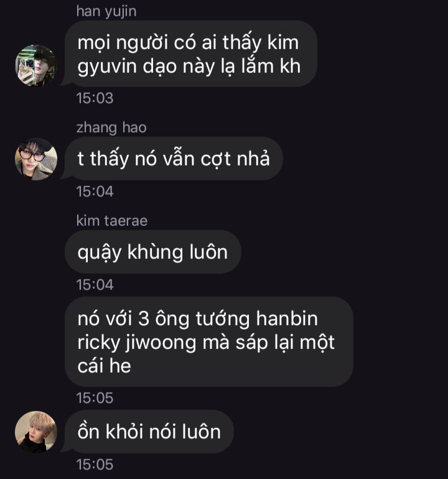
Task: Select the 'ồn khỏi nói luôn' message bubble
Action: point(149,431)
